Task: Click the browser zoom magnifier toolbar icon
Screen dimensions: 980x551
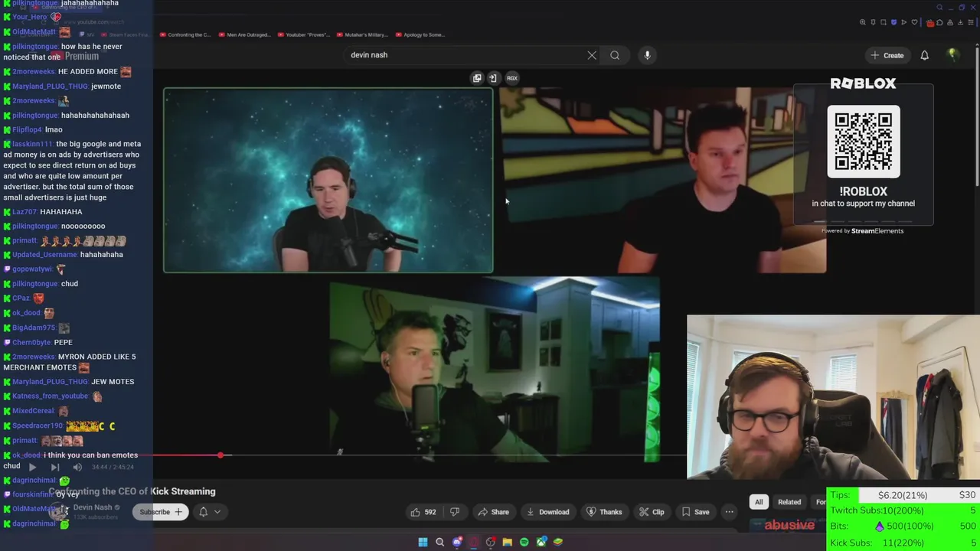Action: (x=862, y=22)
